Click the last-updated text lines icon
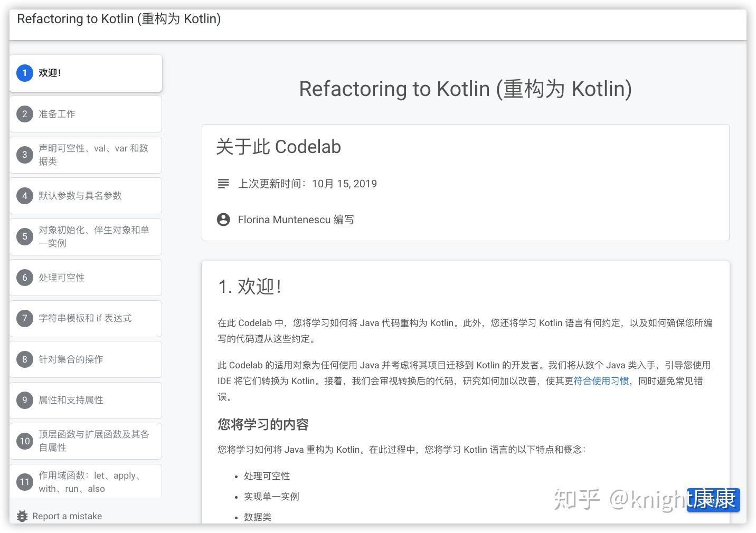The image size is (756, 533). click(x=223, y=184)
